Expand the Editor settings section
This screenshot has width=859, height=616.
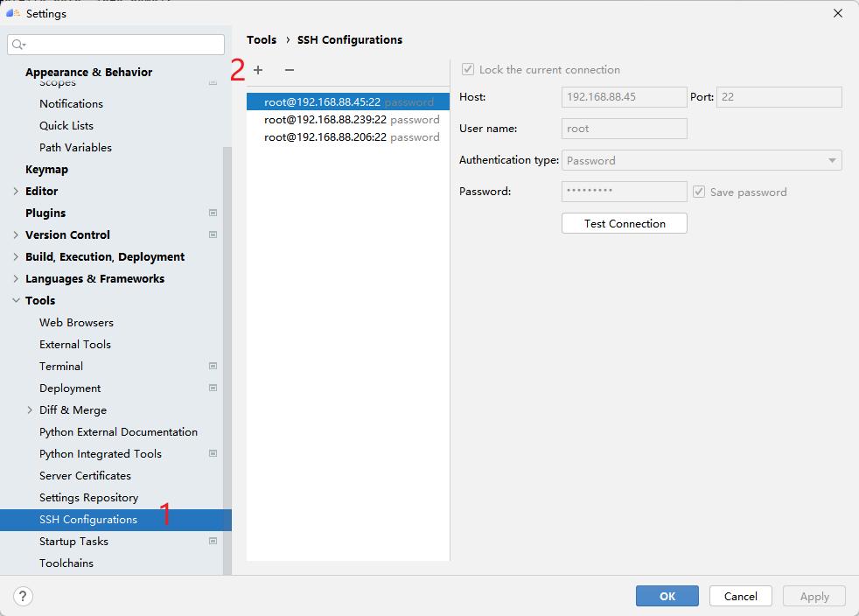coord(17,191)
